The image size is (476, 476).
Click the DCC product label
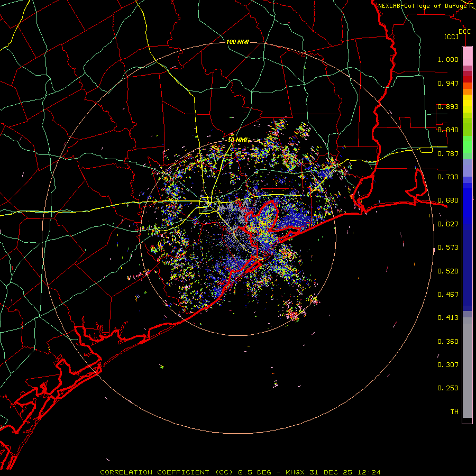(464, 32)
